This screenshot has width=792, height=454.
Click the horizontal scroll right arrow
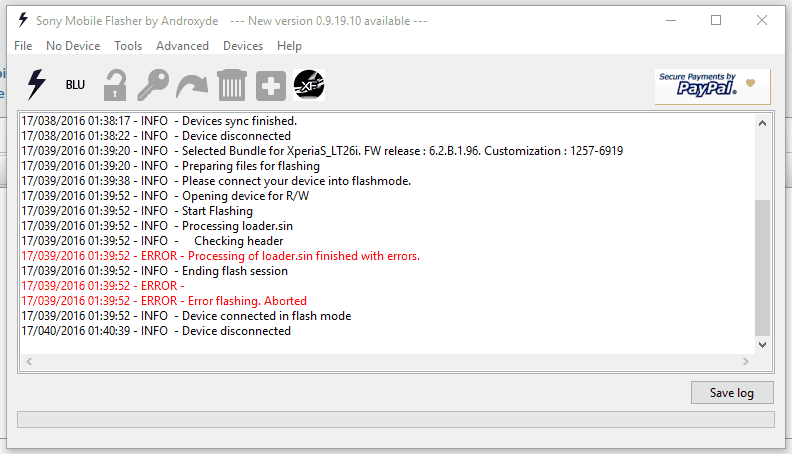pos(746,361)
